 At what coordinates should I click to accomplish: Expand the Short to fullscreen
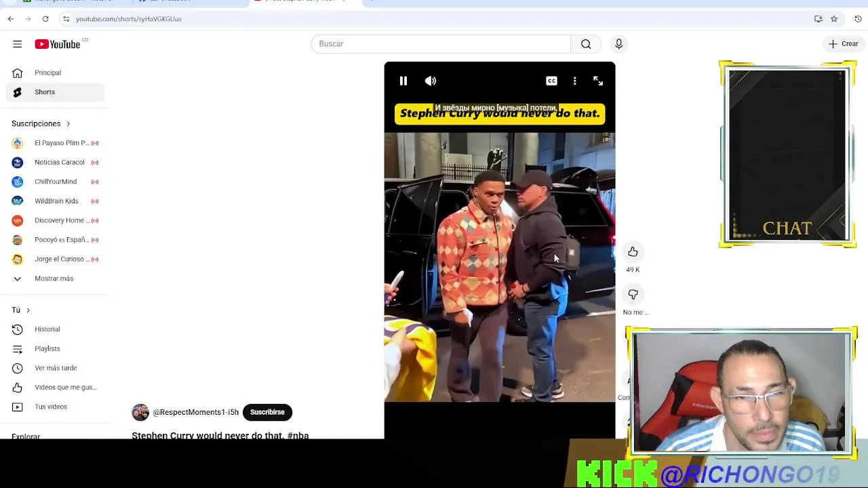click(598, 81)
